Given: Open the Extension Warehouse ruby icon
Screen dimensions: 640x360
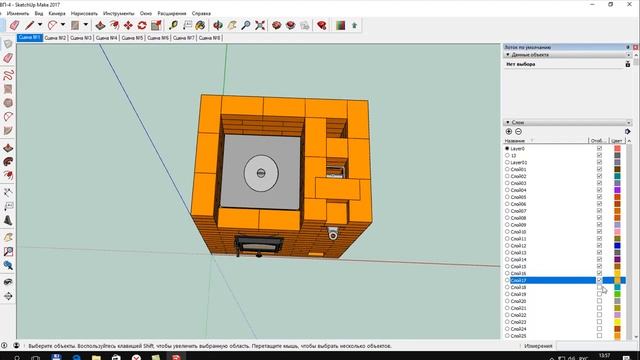Looking at the screenshot, I should click(x=322, y=25).
